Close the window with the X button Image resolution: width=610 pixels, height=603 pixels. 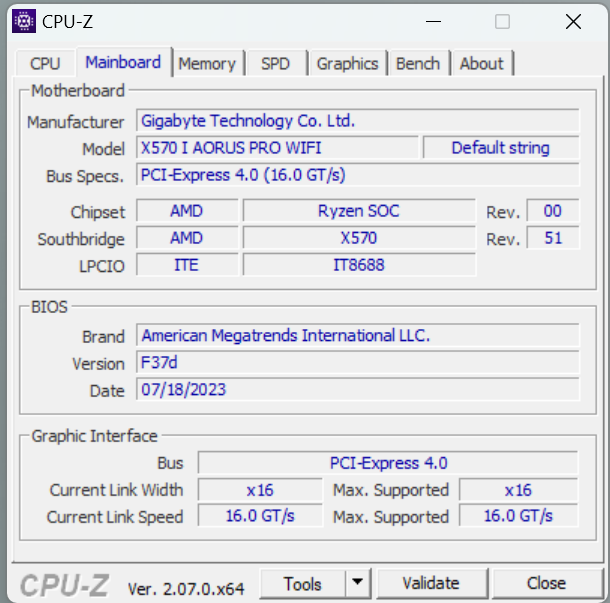pos(573,21)
